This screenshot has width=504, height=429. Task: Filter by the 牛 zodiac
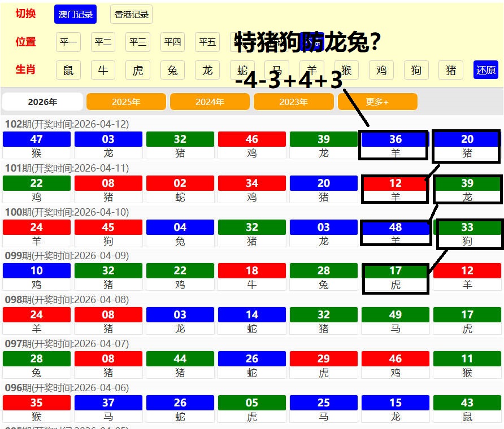[103, 70]
